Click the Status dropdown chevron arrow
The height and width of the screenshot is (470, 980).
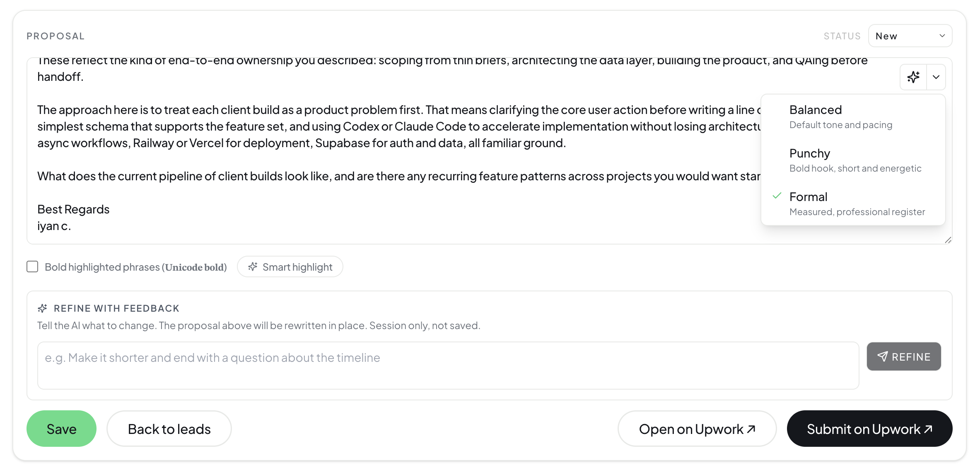click(942, 36)
